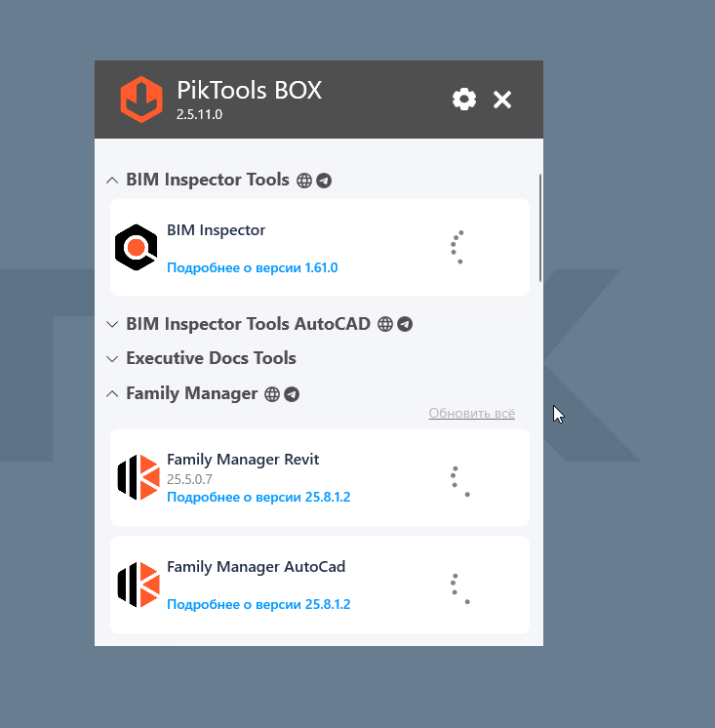Open BIM Inspector version 1.61.0 details link
Screen dimensions: 715x728
pyautogui.click(x=253, y=268)
